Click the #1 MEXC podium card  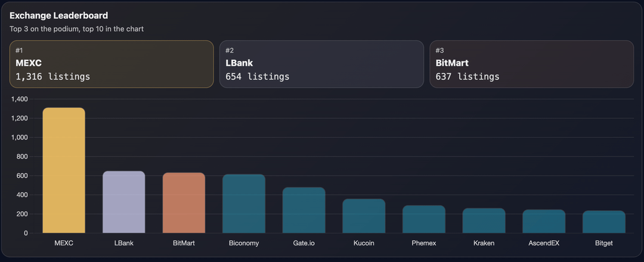(x=112, y=64)
